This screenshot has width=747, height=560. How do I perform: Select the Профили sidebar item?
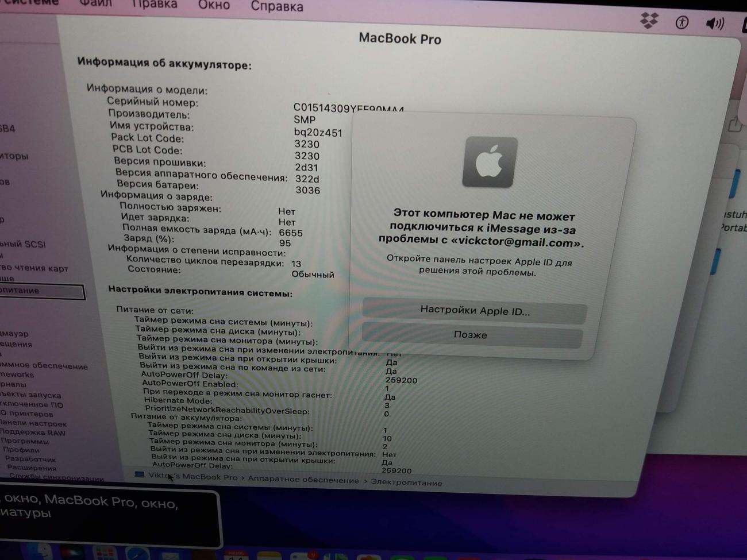[21, 450]
